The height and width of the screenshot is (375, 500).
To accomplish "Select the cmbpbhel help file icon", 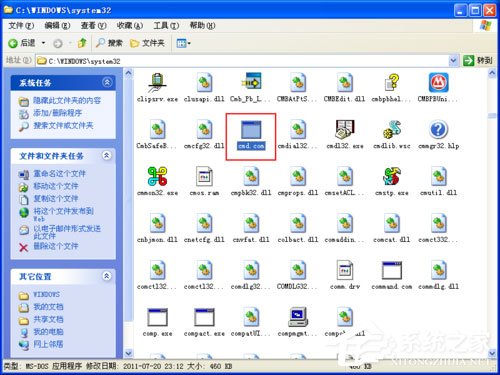I will tap(392, 82).
